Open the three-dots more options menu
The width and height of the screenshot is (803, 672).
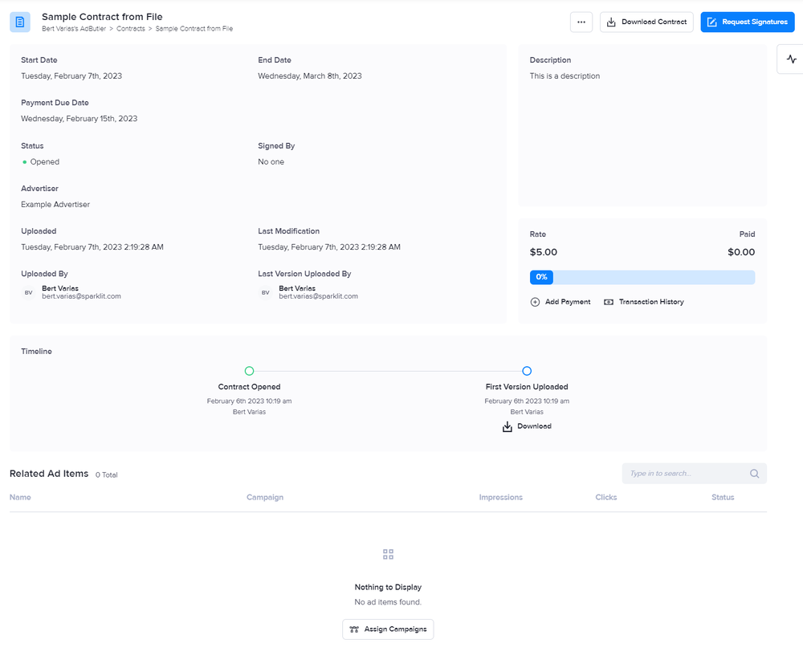coord(581,22)
